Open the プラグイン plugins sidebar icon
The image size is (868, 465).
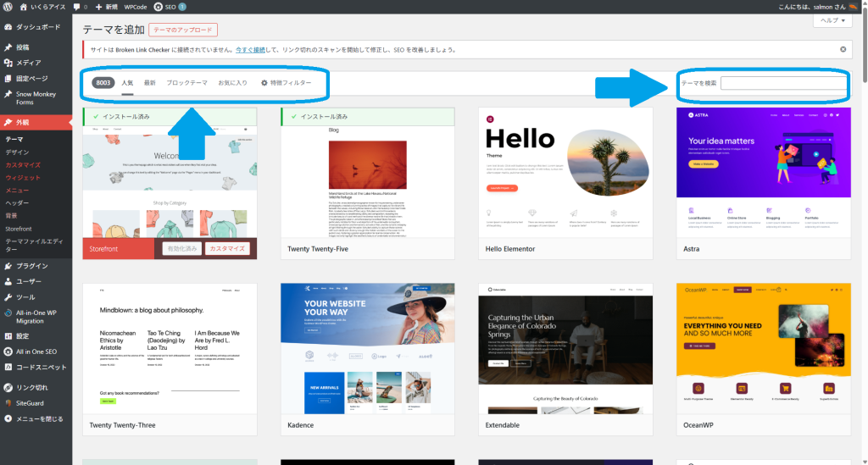point(8,265)
